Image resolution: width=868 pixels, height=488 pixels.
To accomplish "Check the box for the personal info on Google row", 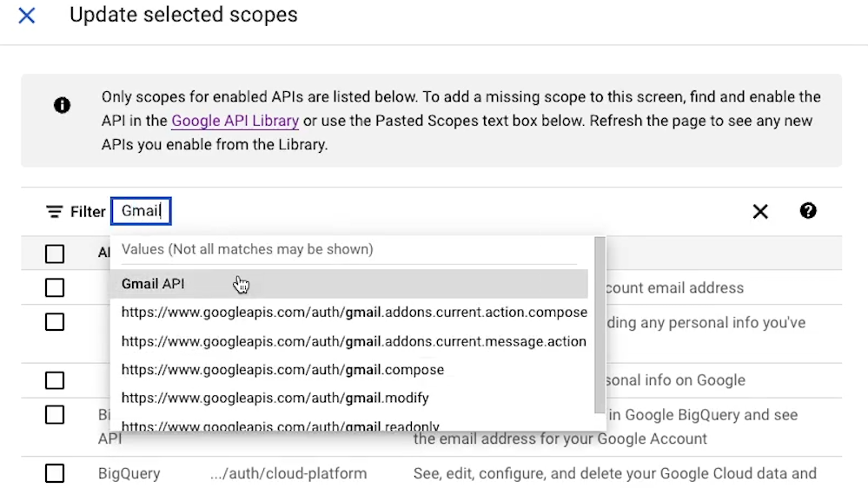I will [x=55, y=380].
